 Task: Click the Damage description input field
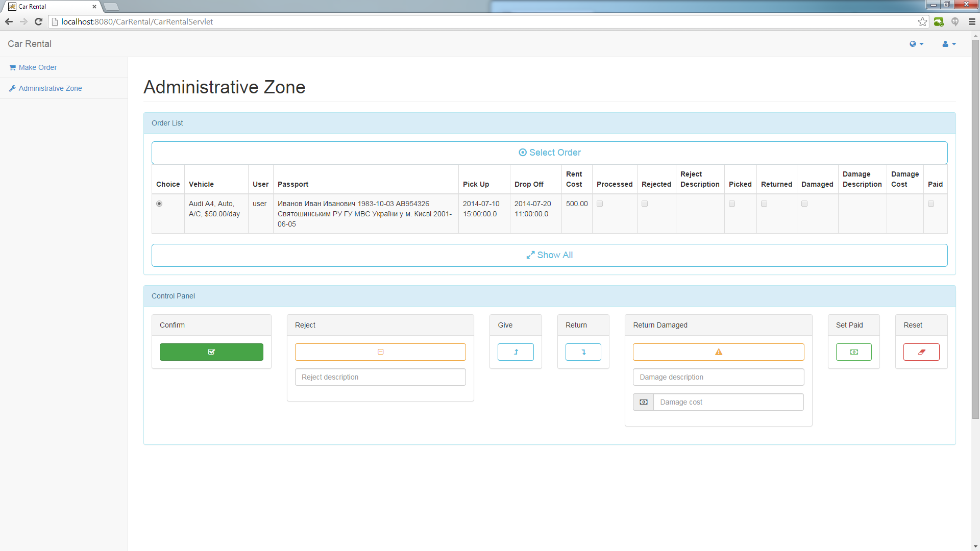tap(719, 377)
